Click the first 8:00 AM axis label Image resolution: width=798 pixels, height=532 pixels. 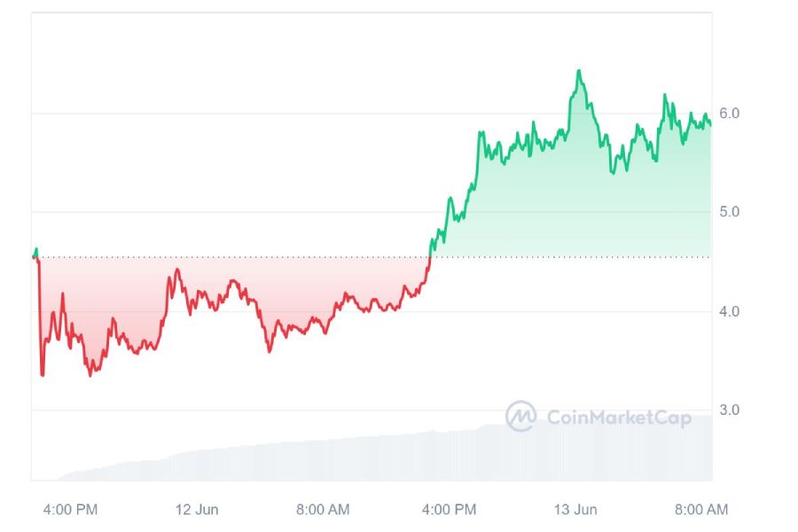pyautogui.click(x=323, y=509)
